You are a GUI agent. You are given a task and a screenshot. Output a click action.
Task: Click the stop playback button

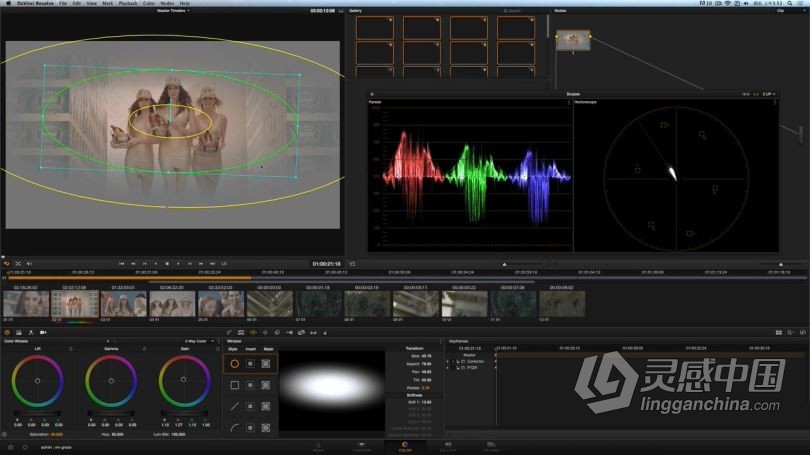click(167, 263)
